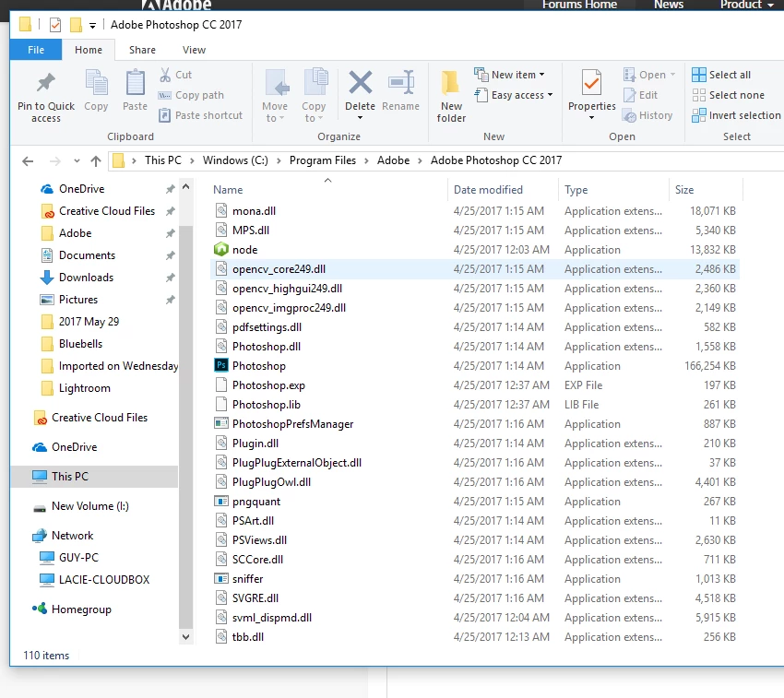
Task: Click the Edit ribbon icon
Action: point(629,95)
